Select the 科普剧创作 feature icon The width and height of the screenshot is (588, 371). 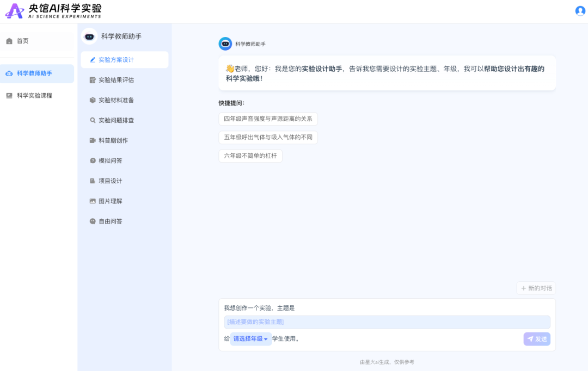[x=93, y=140]
